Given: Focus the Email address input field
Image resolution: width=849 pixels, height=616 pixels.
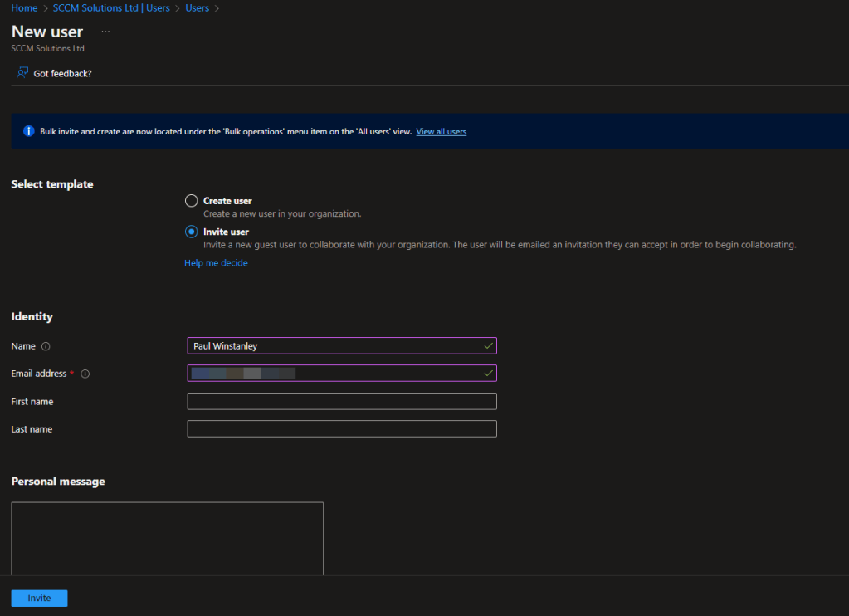Looking at the screenshot, I should tap(332, 374).
